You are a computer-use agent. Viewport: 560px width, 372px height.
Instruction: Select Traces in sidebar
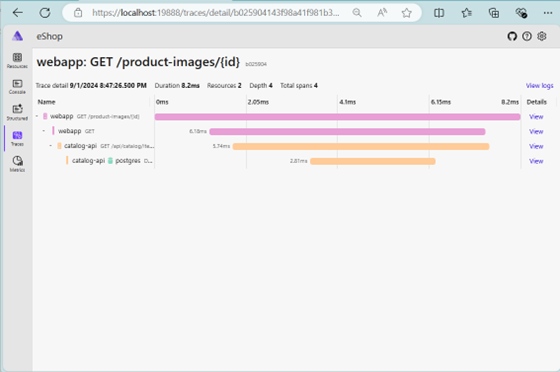(17, 138)
